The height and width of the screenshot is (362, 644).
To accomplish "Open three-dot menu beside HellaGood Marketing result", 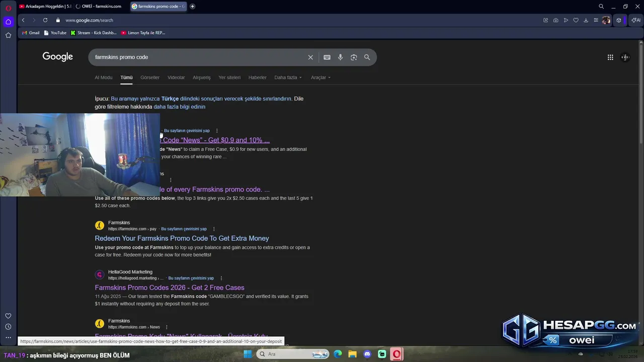I will click(221, 279).
